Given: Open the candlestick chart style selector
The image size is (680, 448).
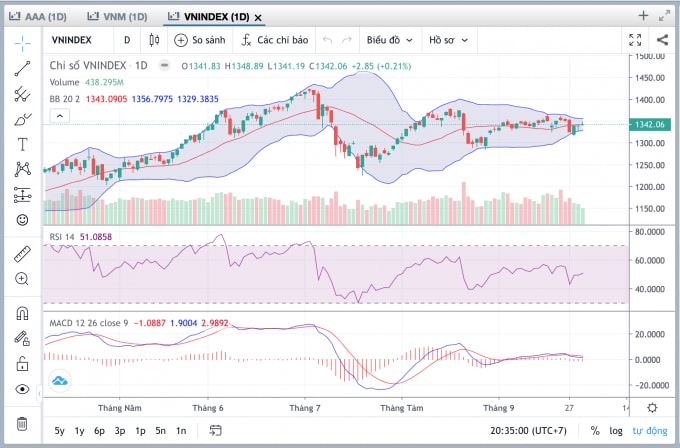Looking at the screenshot, I should click(x=154, y=40).
